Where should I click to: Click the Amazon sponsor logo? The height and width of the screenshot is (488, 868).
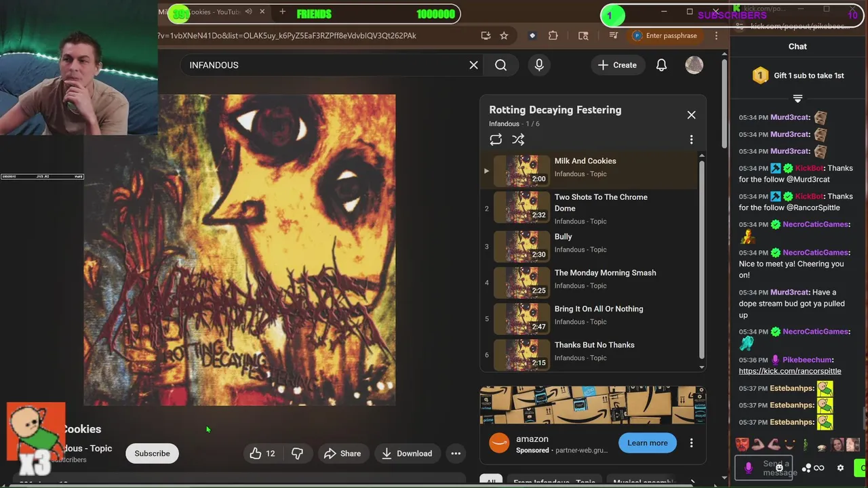pyautogui.click(x=499, y=443)
